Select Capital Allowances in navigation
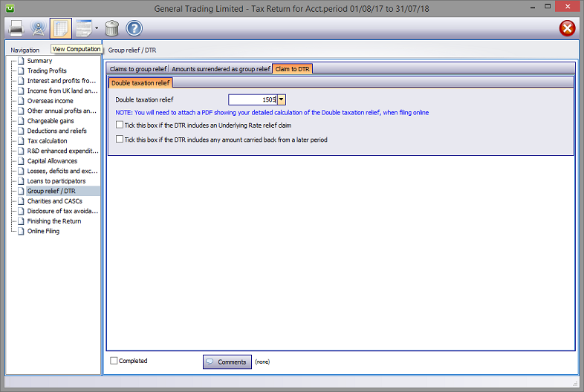This screenshot has width=584, height=392. tap(52, 161)
